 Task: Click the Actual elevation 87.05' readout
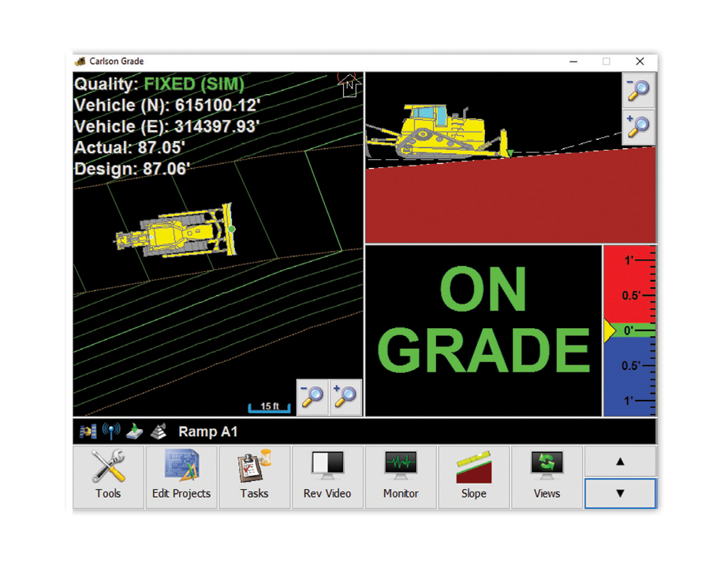point(129,148)
